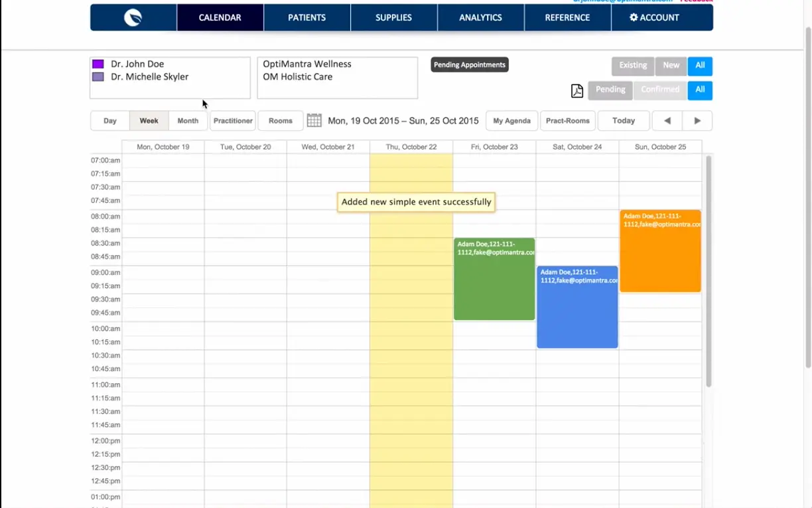
Task: Open the date picker calendar icon
Action: (314, 120)
